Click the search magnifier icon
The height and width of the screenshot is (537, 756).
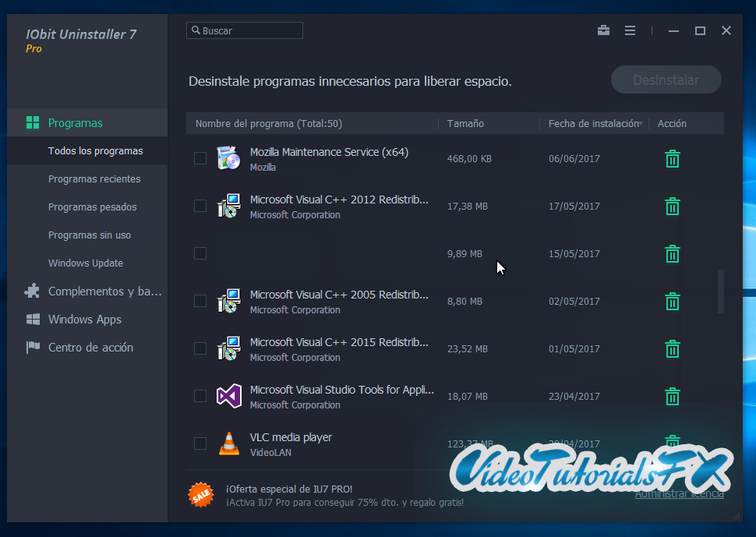(x=196, y=30)
